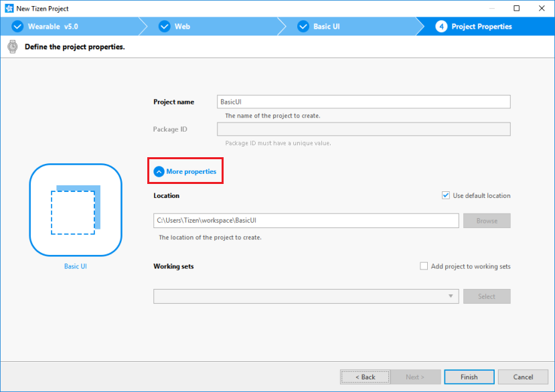Click the step 4 number circle icon
Image resolution: width=555 pixels, height=392 pixels.
coord(441,27)
